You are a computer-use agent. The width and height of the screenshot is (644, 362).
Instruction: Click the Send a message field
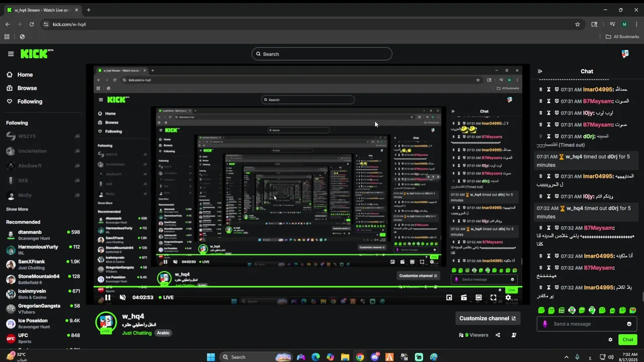click(x=587, y=324)
